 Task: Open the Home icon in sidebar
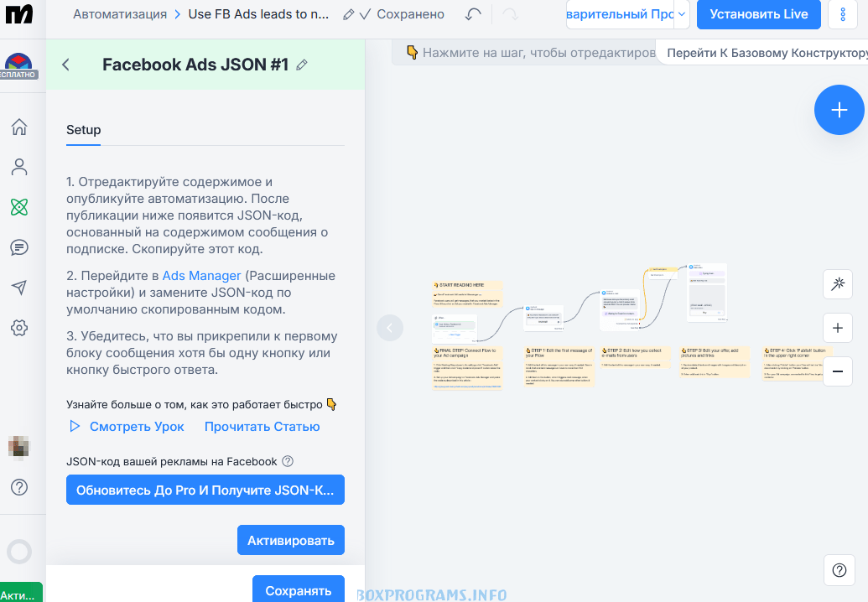[18, 127]
